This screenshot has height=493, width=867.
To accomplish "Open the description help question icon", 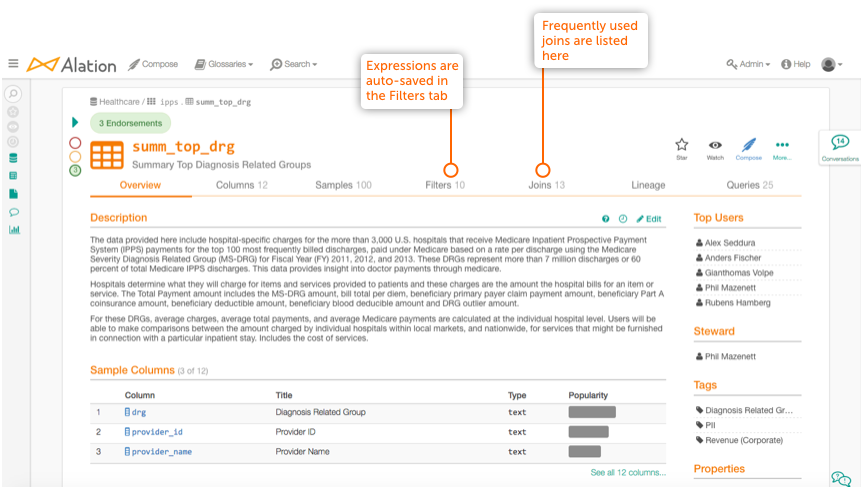I will [x=605, y=219].
